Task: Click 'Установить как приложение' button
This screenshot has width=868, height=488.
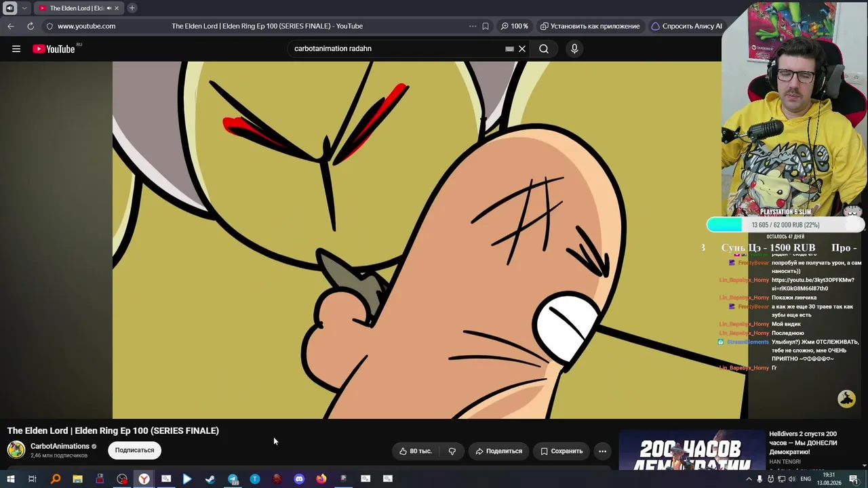Action: 590,26
